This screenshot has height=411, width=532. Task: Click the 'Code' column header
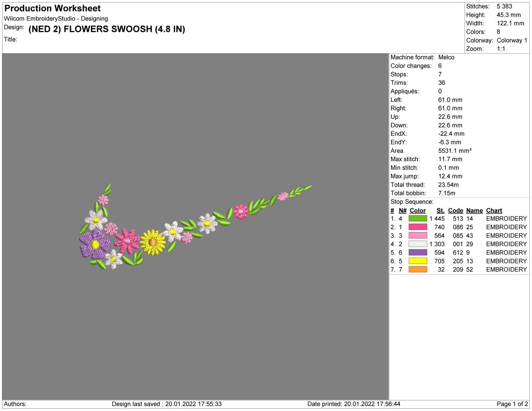click(x=455, y=210)
